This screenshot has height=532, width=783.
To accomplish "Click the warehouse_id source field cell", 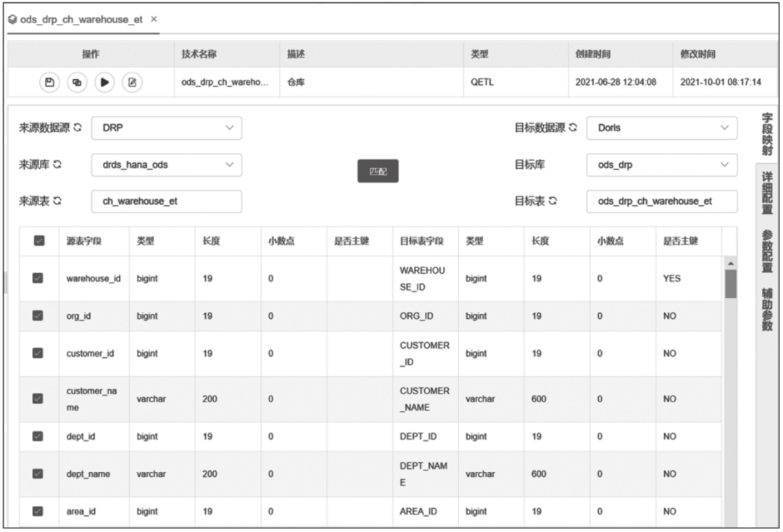I will 94,278.
